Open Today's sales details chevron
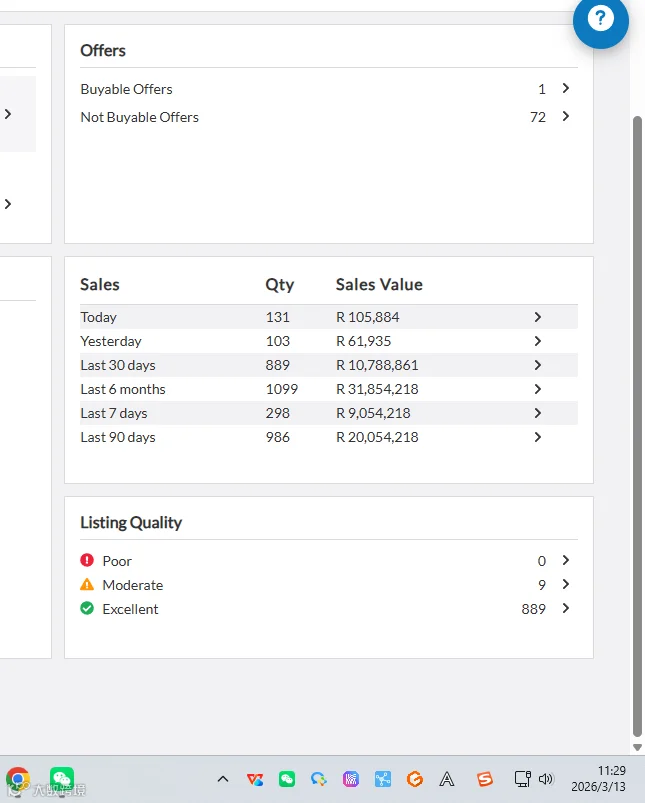 (x=537, y=317)
